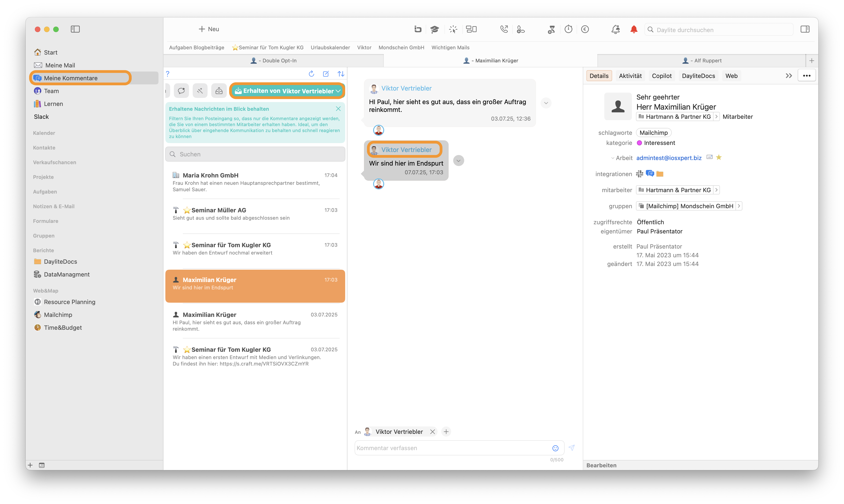Viewport: 844px width, 504px height.
Task: Expand the Projekte sidebar section
Action: (43, 177)
